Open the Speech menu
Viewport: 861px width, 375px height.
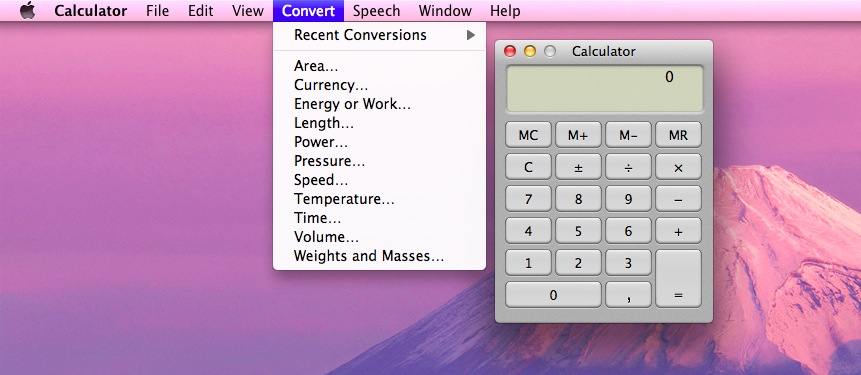pos(377,11)
